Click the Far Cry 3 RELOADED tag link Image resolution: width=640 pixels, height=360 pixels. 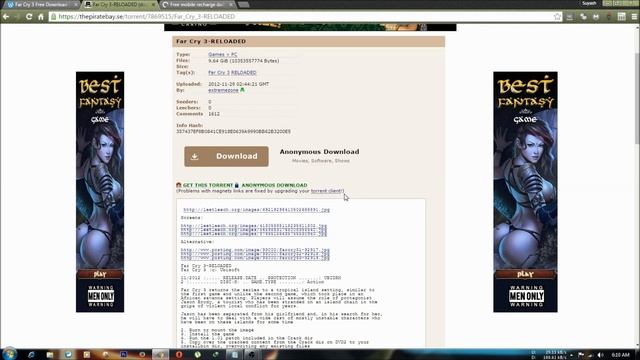[x=232, y=73]
